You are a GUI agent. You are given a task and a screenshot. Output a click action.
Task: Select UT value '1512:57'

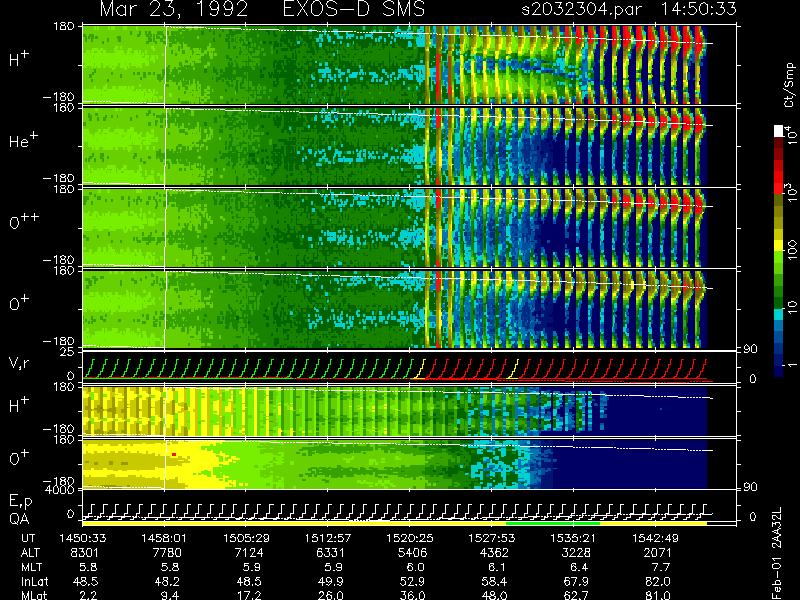tap(328, 538)
